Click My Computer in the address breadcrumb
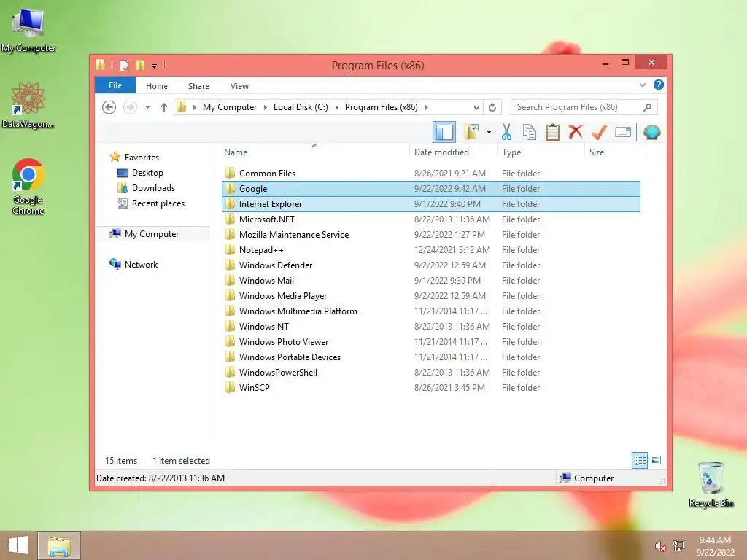Viewport: 747px width, 560px height. coord(230,107)
